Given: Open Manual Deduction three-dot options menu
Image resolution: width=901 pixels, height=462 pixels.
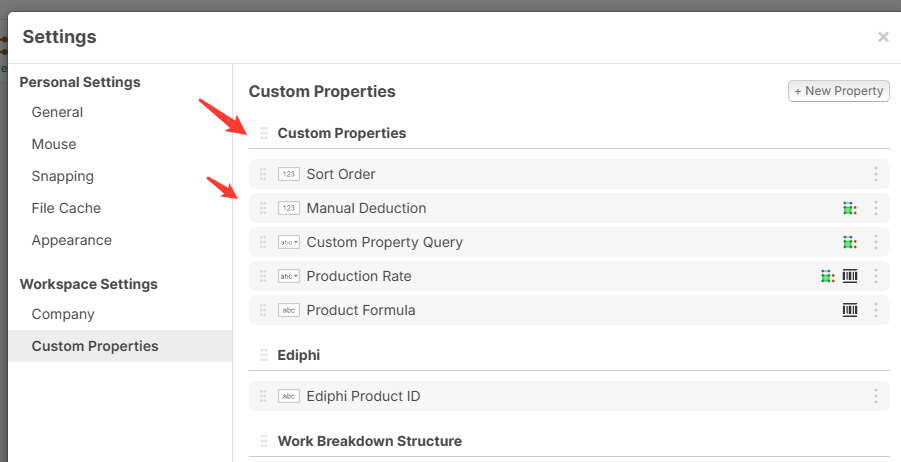Looking at the screenshot, I should click(876, 208).
